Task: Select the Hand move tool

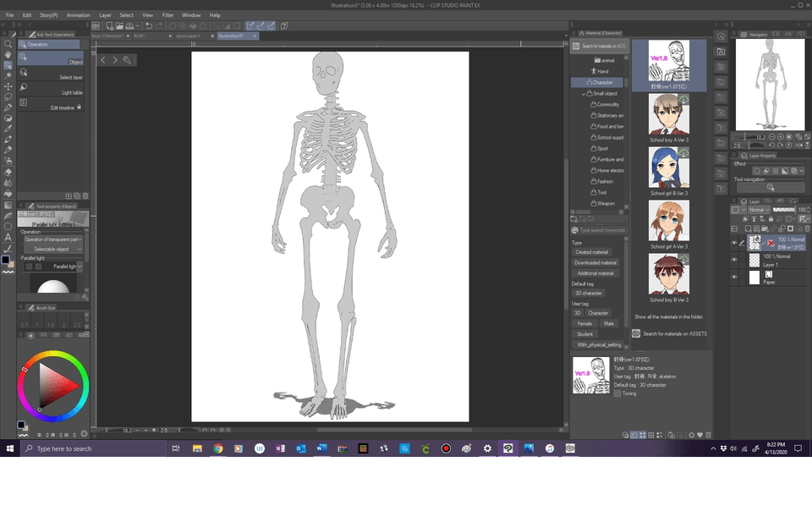Action: coord(8,55)
